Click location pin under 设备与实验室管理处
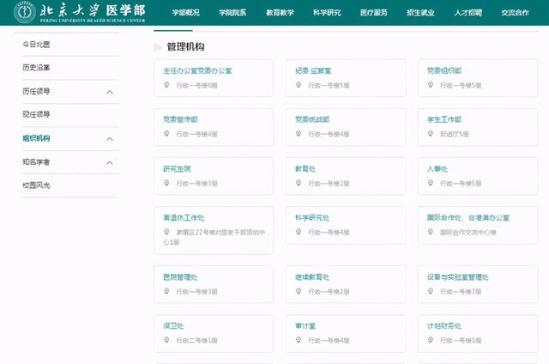 click(431, 291)
